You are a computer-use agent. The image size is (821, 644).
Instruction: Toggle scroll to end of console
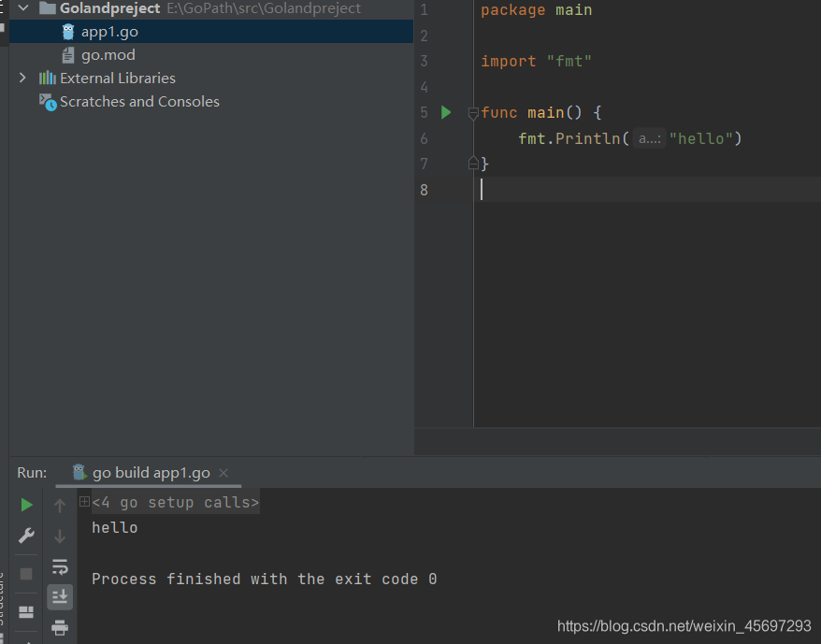(x=60, y=597)
